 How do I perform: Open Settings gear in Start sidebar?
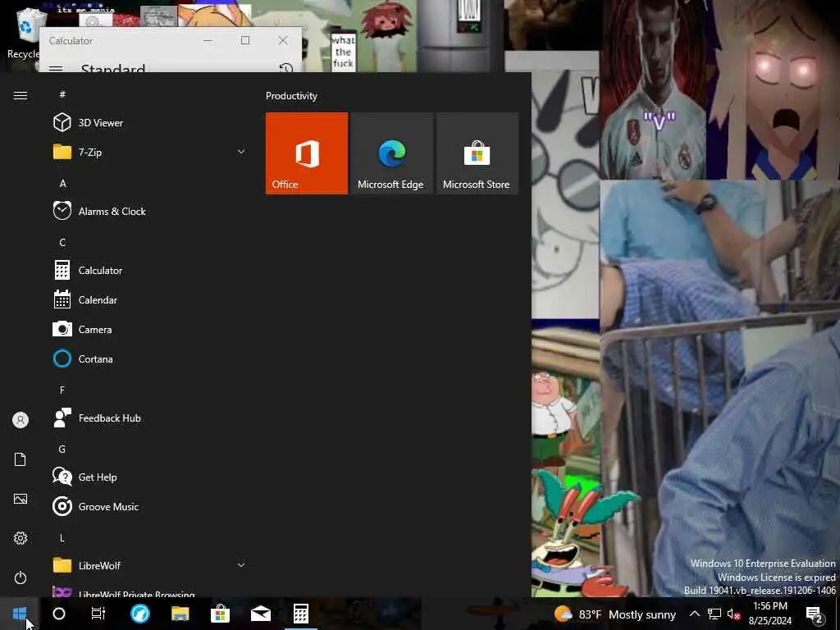(x=21, y=538)
